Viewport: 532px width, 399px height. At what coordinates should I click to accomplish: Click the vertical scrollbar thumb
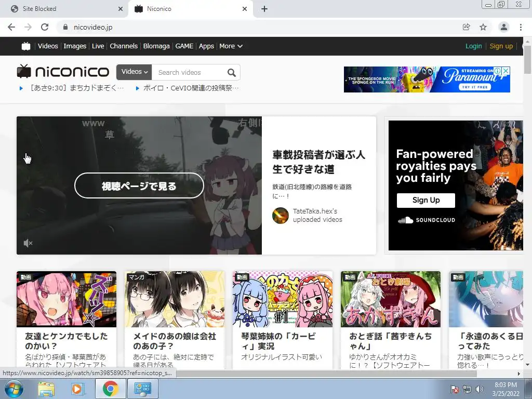(x=527, y=59)
